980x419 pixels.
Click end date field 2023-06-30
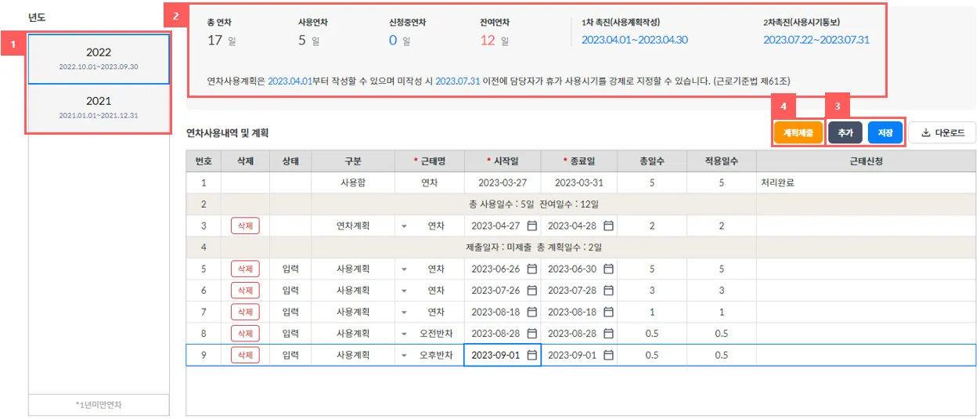pyautogui.click(x=579, y=269)
